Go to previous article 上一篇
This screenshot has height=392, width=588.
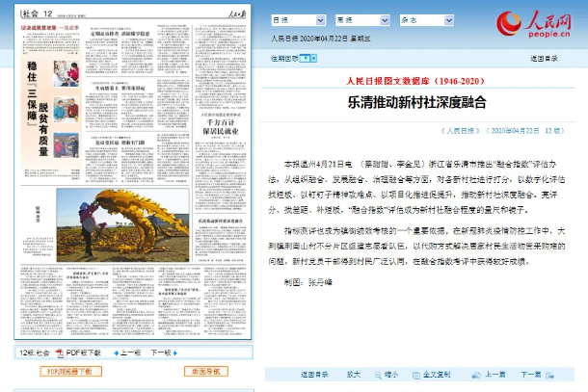click(x=495, y=375)
